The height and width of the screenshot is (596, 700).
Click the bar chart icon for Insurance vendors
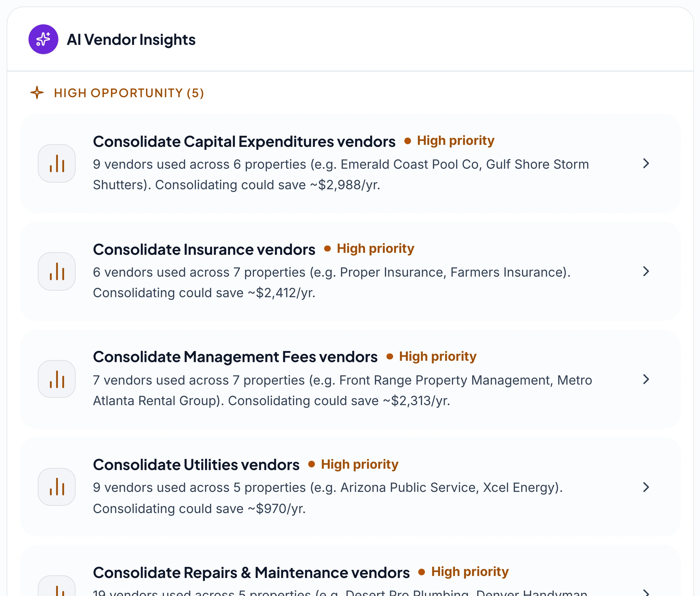tap(56, 271)
